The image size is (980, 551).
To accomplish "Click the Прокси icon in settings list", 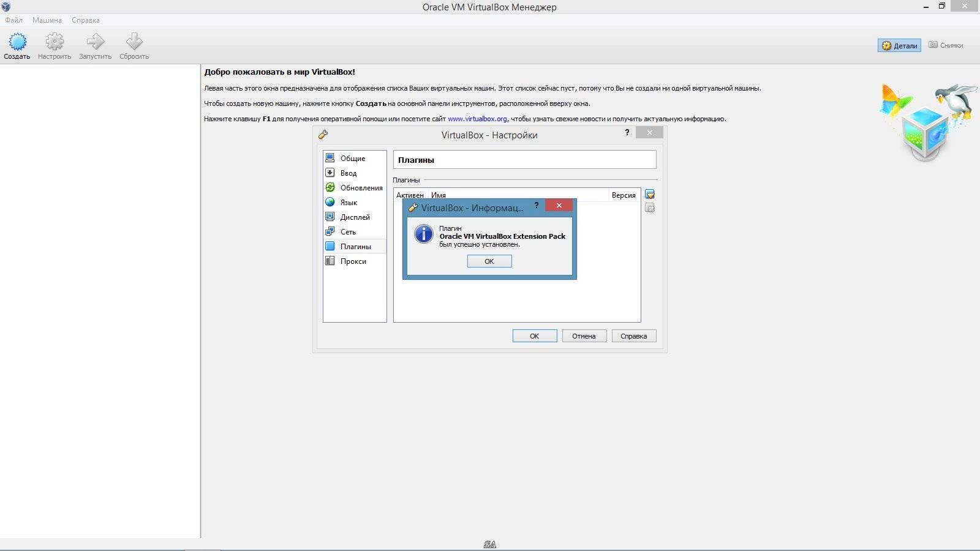I will (x=330, y=260).
